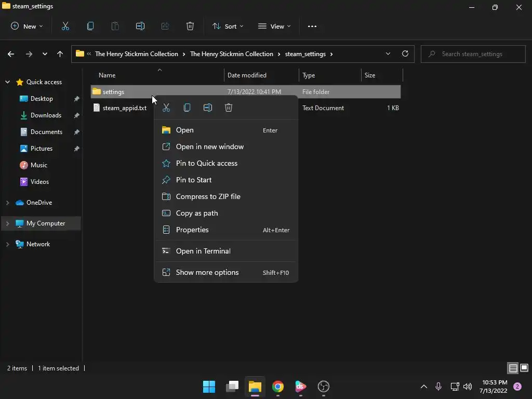This screenshot has width=532, height=399.
Task: Expand the Network tree node
Action: click(7, 244)
